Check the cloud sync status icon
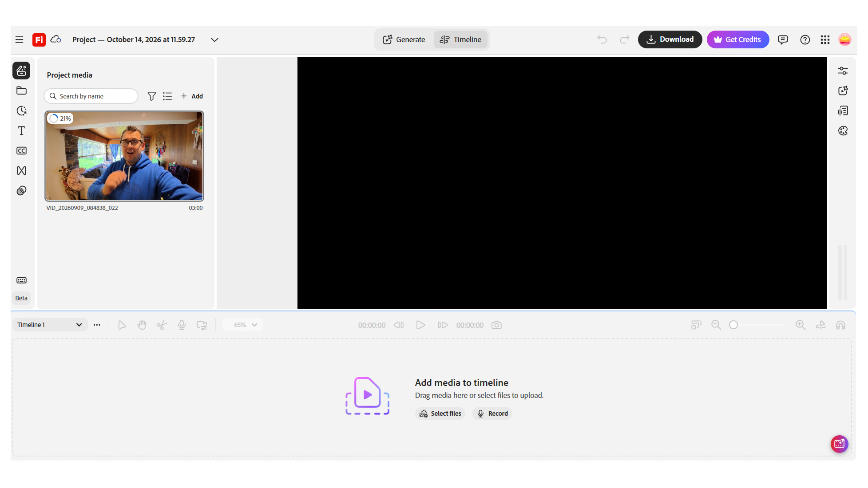The width and height of the screenshot is (868, 488). click(55, 39)
